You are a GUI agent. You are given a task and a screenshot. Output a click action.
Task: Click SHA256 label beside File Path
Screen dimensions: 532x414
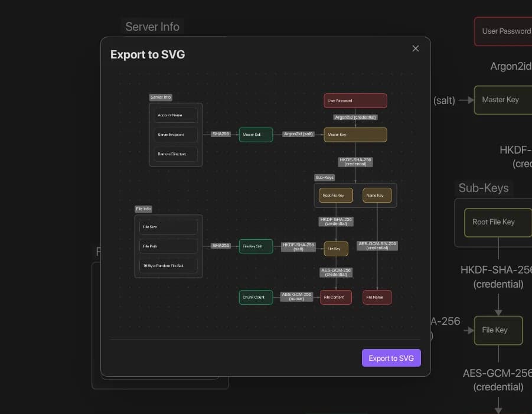[221, 246]
